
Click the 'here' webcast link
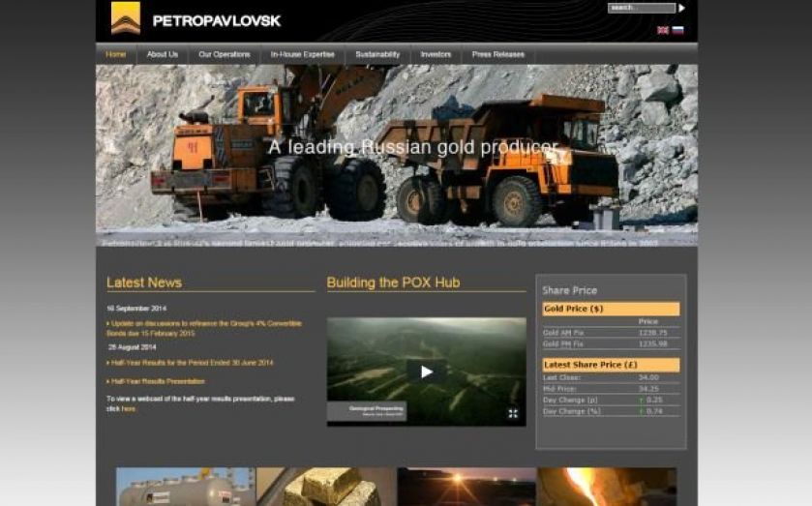coord(129,409)
